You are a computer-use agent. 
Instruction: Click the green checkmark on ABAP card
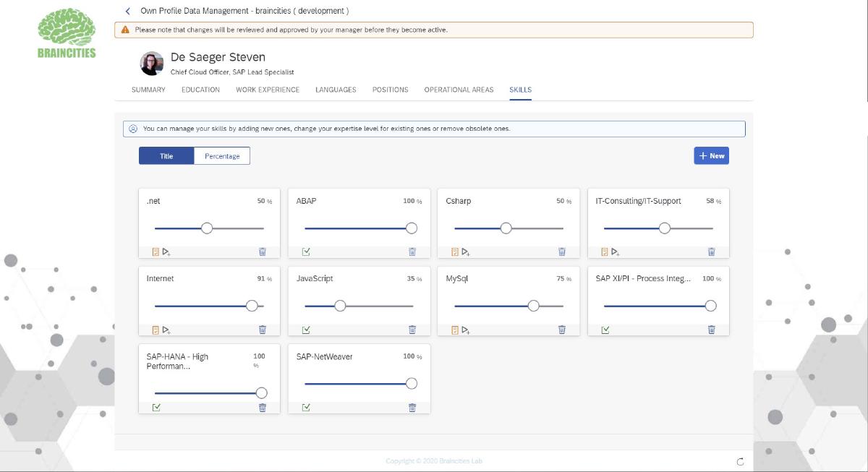[306, 252]
